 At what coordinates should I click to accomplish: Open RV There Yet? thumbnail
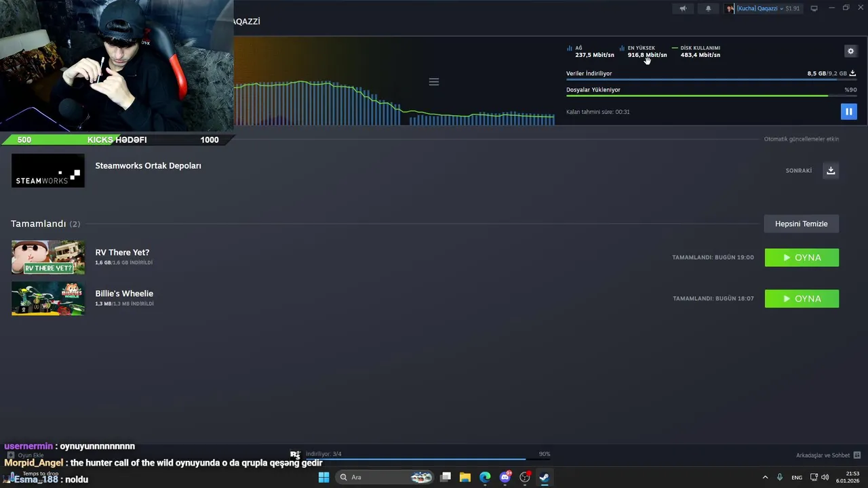tap(48, 257)
